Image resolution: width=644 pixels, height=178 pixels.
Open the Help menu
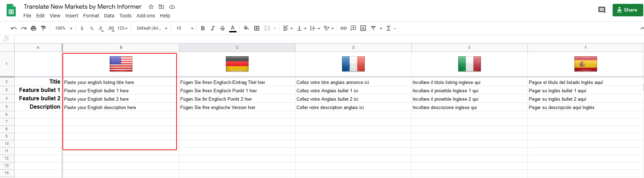[x=165, y=16]
